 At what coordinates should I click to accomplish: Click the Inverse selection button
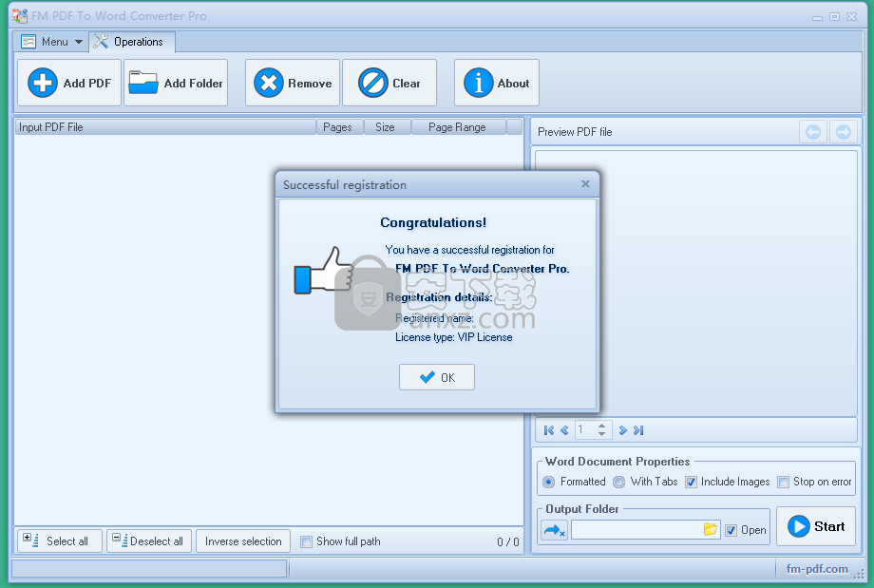pos(243,541)
